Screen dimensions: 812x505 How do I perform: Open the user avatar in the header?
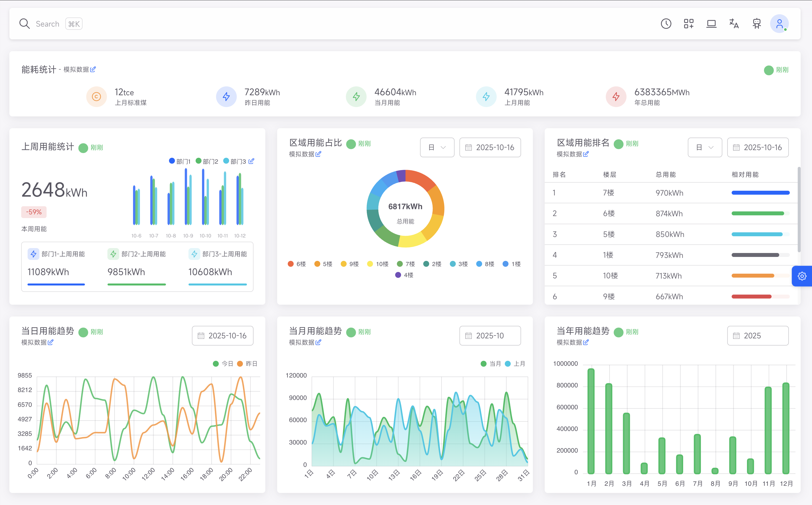[x=779, y=23]
